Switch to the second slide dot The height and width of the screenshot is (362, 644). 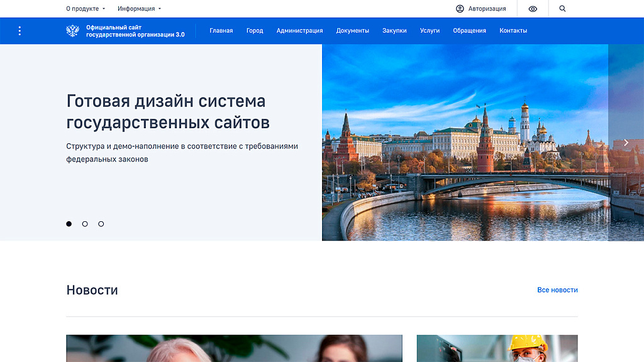(x=85, y=224)
